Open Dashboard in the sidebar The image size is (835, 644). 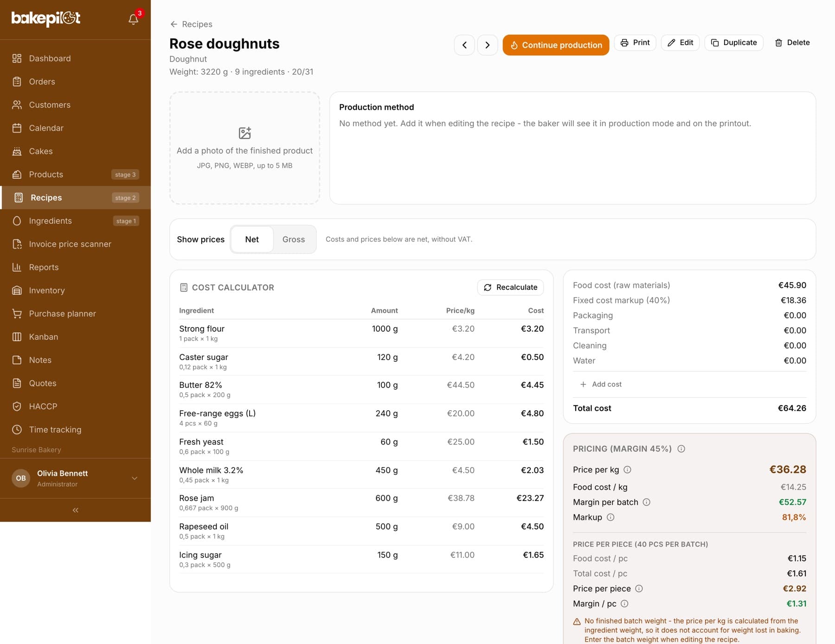coord(75,58)
